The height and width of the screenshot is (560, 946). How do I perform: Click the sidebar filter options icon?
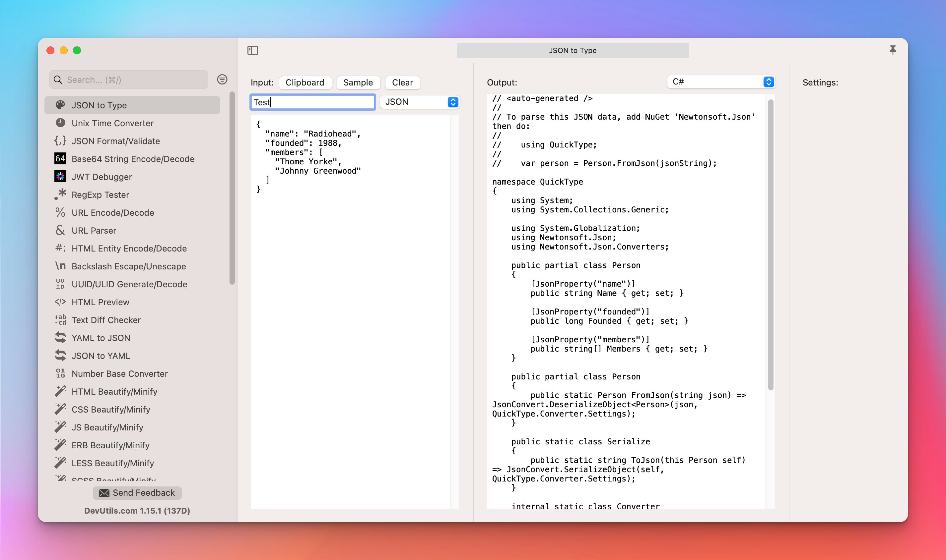222,79
